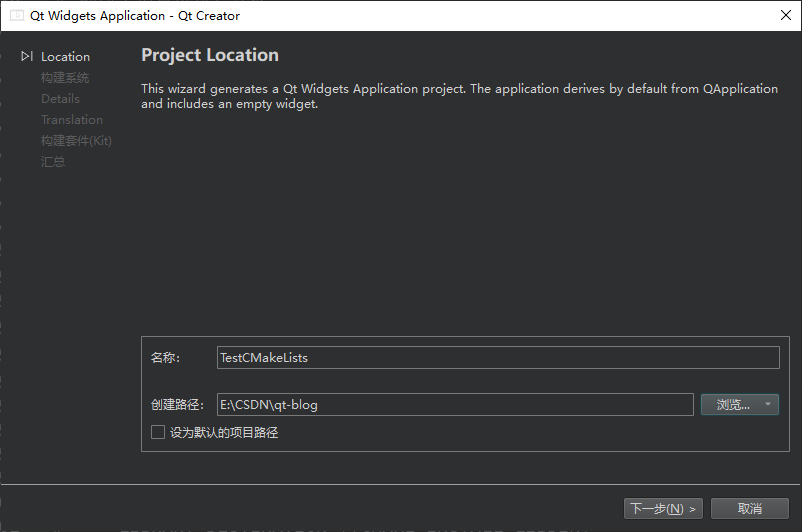The width and height of the screenshot is (802, 532).
Task: Click the wizard description paragraph text
Action: click(x=459, y=96)
